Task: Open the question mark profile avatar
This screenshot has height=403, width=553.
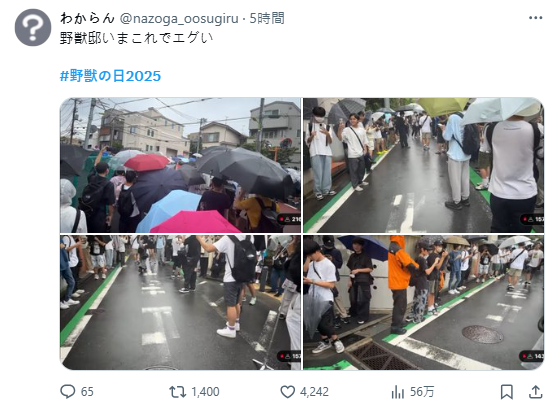Action: 33,28
